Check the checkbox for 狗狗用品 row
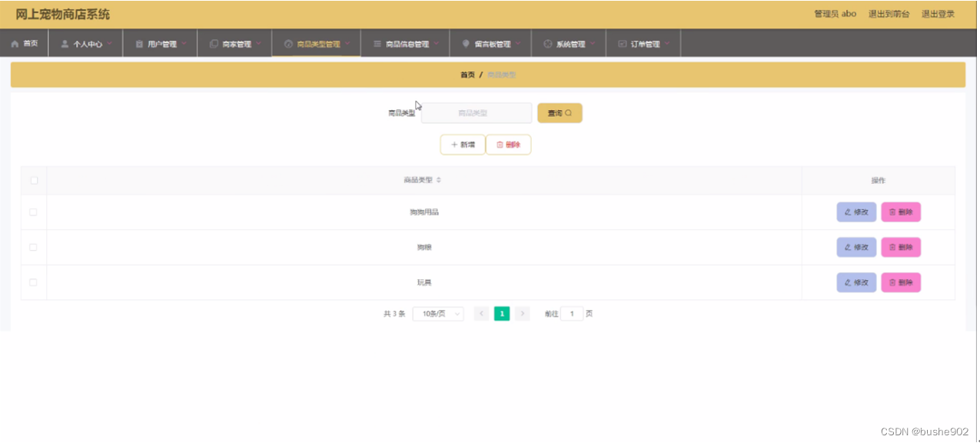 point(33,212)
